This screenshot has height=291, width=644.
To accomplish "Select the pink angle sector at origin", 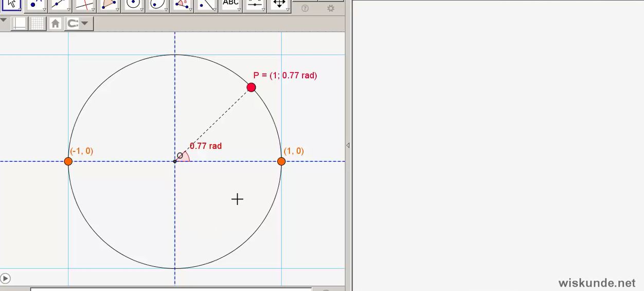I will coord(184,157).
